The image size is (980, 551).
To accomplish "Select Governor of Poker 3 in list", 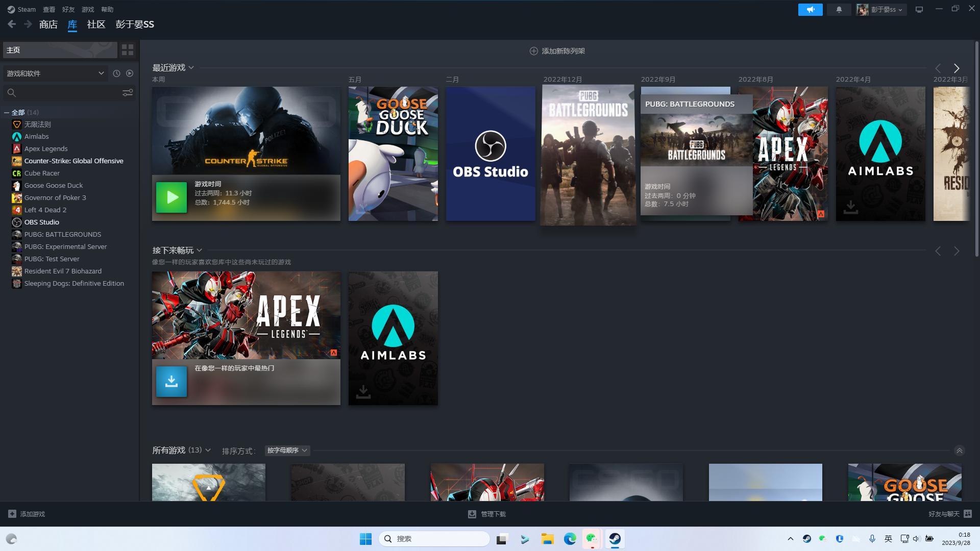I will click(x=55, y=197).
